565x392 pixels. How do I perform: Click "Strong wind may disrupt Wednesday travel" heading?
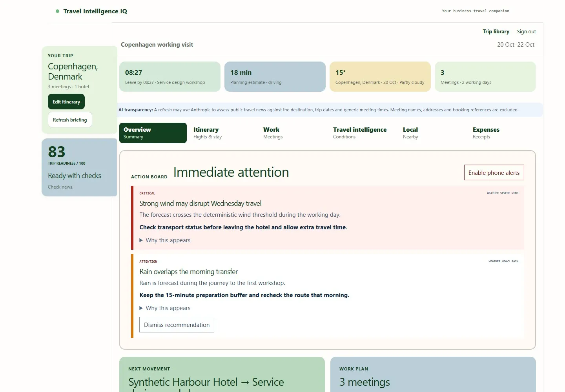click(x=200, y=203)
